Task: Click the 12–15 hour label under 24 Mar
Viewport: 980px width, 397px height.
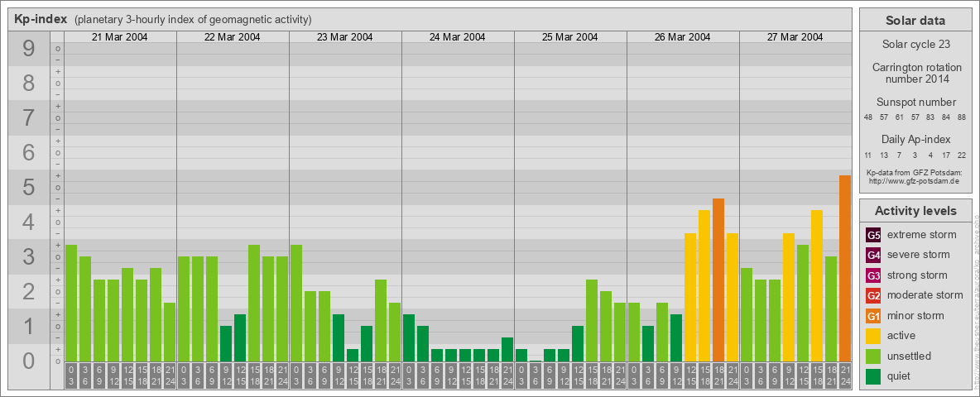Action: tap(465, 375)
